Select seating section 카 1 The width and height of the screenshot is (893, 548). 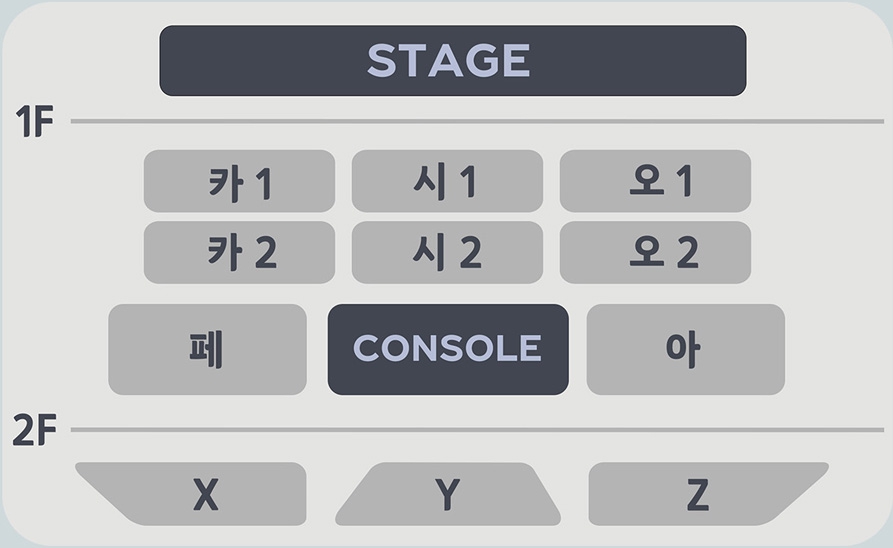point(239,181)
